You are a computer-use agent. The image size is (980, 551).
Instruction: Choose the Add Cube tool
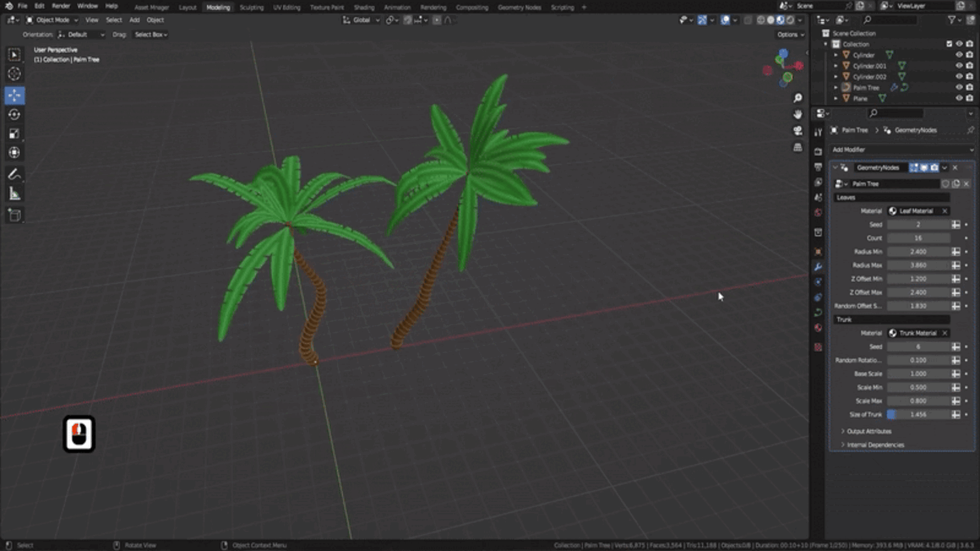[14, 215]
